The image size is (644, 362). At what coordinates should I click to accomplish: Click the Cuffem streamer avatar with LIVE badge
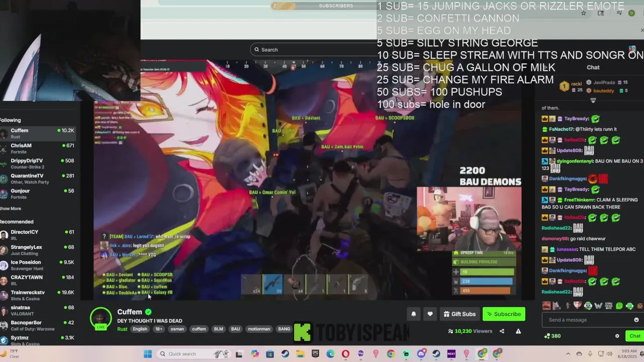[101, 318]
